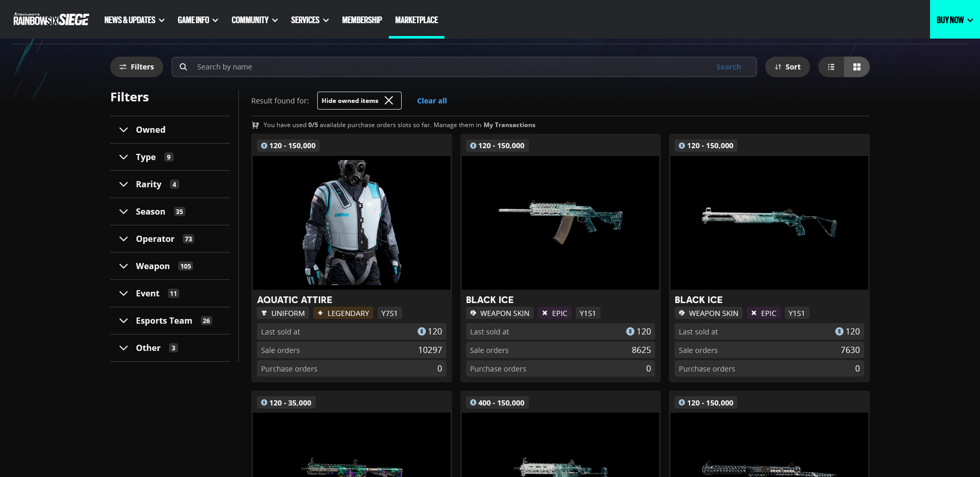Click the purchase orders cart icon
Viewport: 980px width, 477px height.
click(x=255, y=125)
